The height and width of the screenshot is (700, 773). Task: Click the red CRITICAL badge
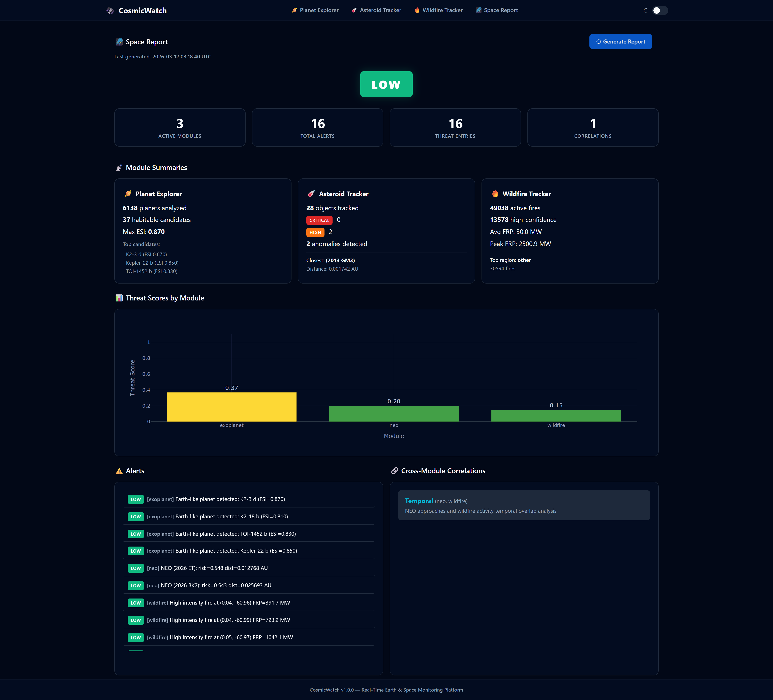319,220
